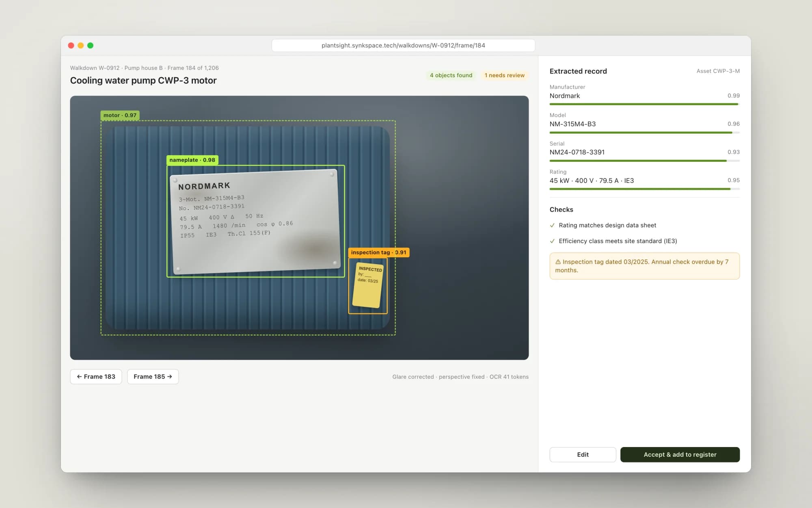Click the title 'Cooling water pump CWP-3 motor'
812x508 pixels.
[143, 80]
